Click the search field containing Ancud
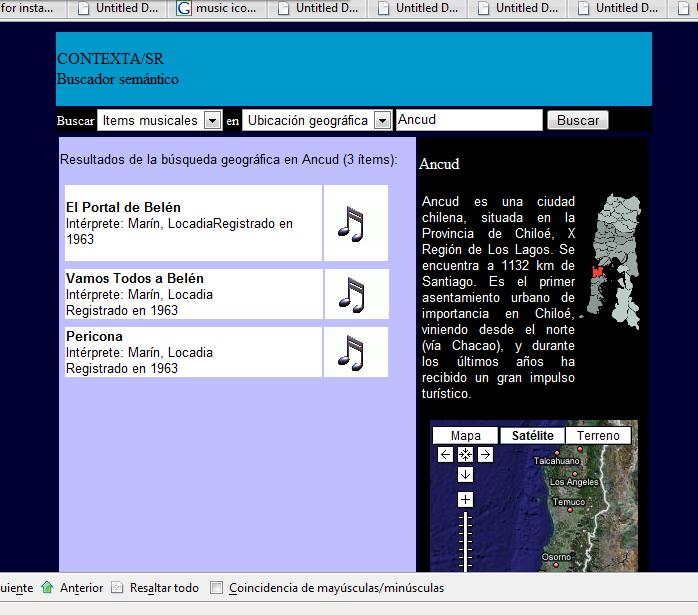This screenshot has width=698, height=615. tap(469, 120)
